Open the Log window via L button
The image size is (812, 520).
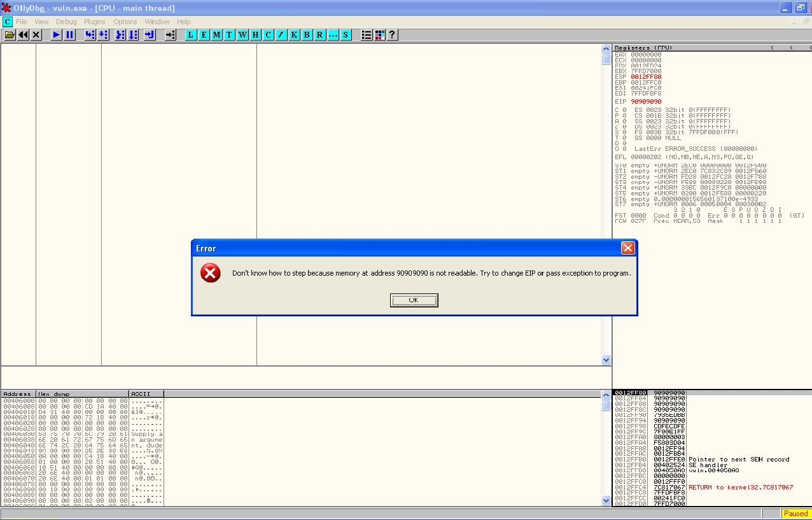190,35
